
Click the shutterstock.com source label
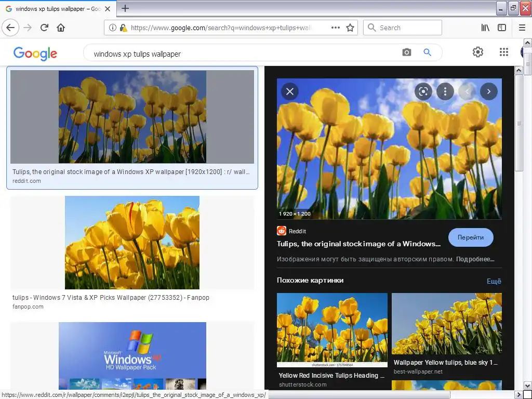pyautogui.click(x=303, y=384)
